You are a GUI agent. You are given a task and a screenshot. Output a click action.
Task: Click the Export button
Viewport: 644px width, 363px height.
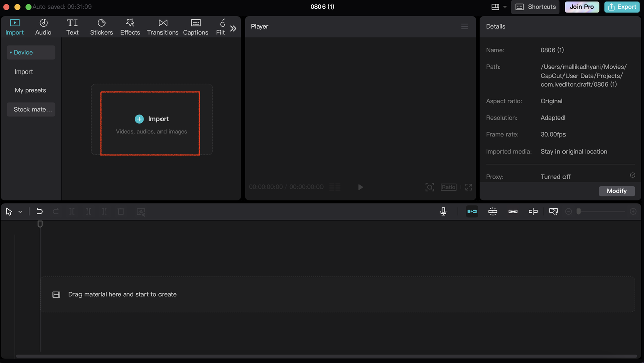tap(622, 7)
